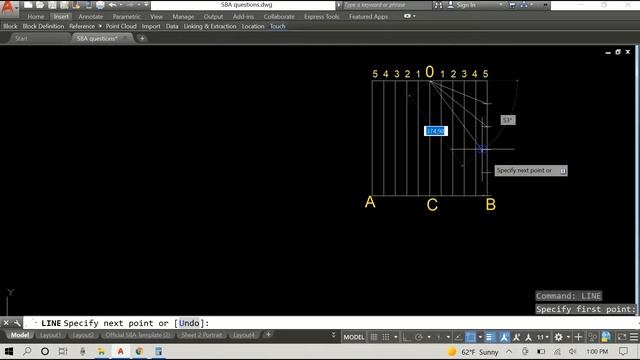This screenshot has height=360, width=640.
Task: Click the Save icon in quick access toolbar
Action: point(52,5)
